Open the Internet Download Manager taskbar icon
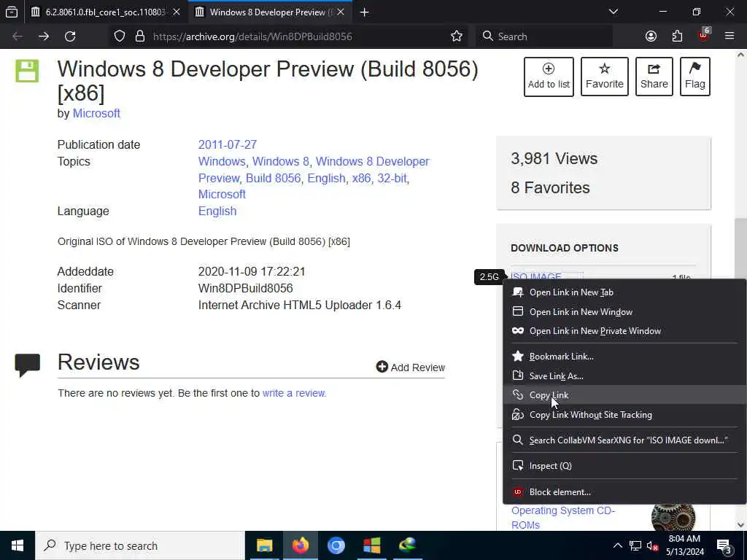 click(407, 545)
